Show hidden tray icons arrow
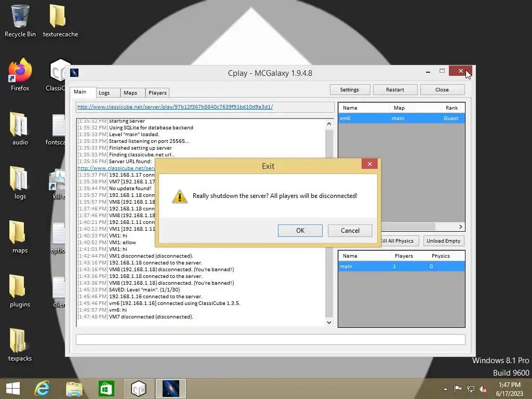This screenshot has height=399, width=532. (445, 389)
